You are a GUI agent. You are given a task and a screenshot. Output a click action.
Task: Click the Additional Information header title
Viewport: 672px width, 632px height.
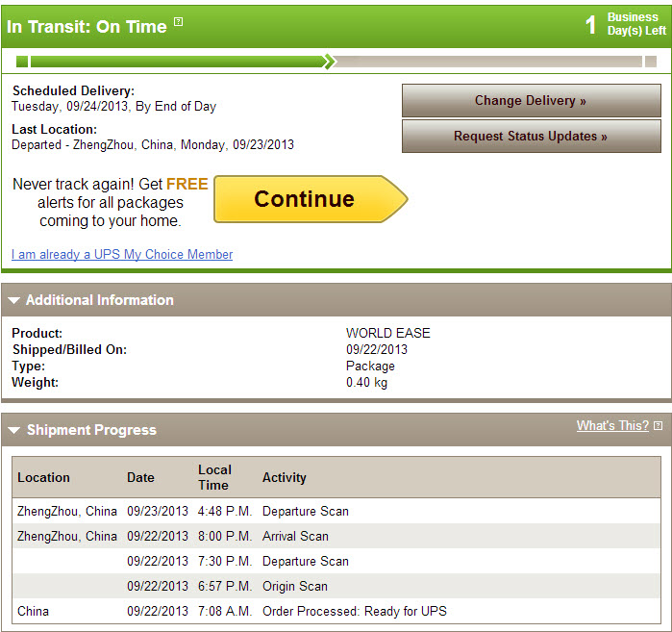100,300
